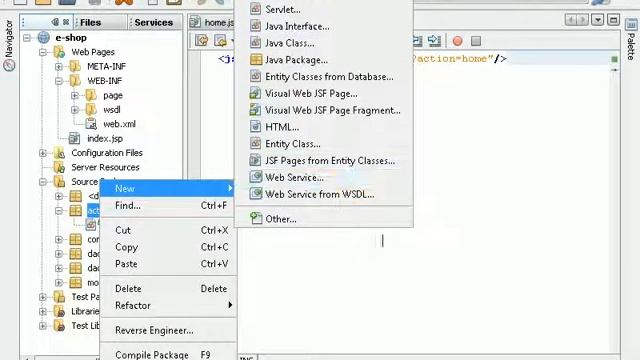Maximize the editor window button
The height and width of the screenshot is (360, 640).
click(x=613, y=20)
